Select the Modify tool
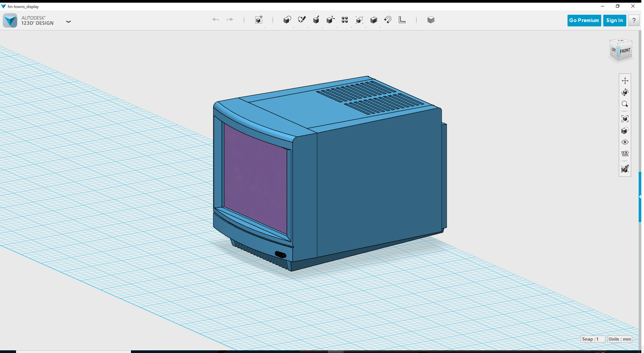 click(331, 20)
